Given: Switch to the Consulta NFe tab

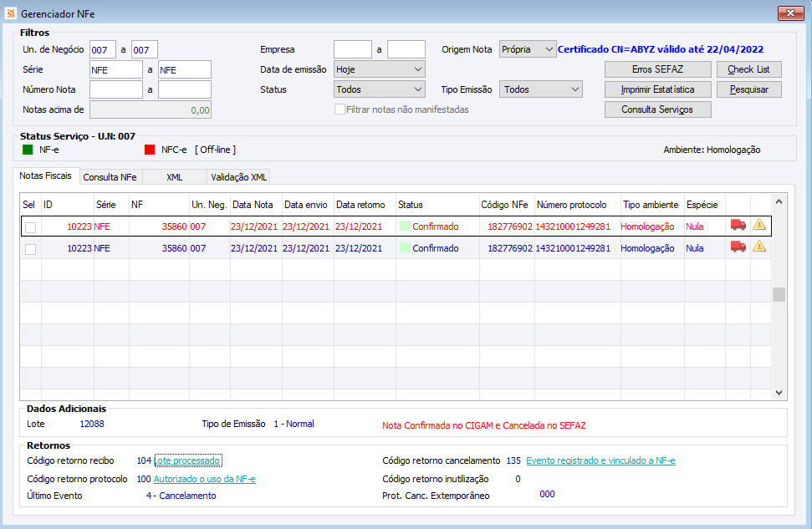Looking at the screenshot, I should [110, 177].
